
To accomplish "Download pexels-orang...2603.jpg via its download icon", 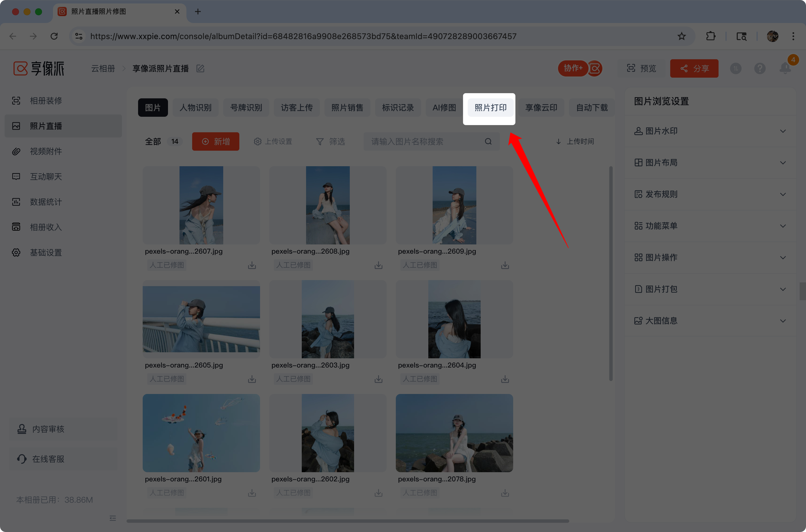I will [378, 379].
